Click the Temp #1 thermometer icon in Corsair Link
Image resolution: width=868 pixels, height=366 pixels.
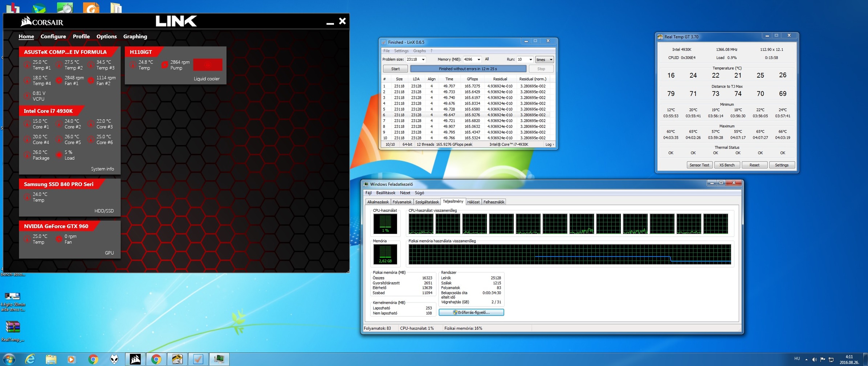coord(27,65)
